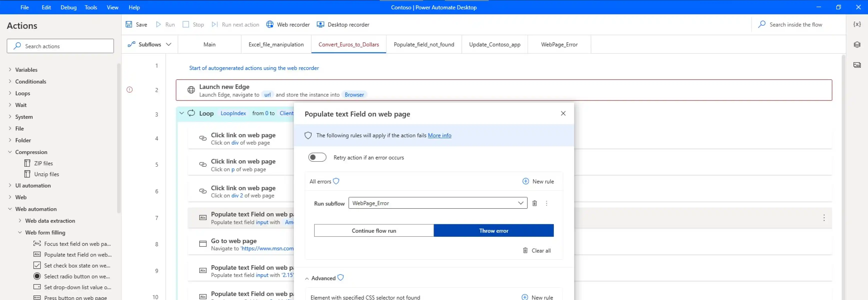Open the Tools menu
868x300 pixels.
coord(91,7)
